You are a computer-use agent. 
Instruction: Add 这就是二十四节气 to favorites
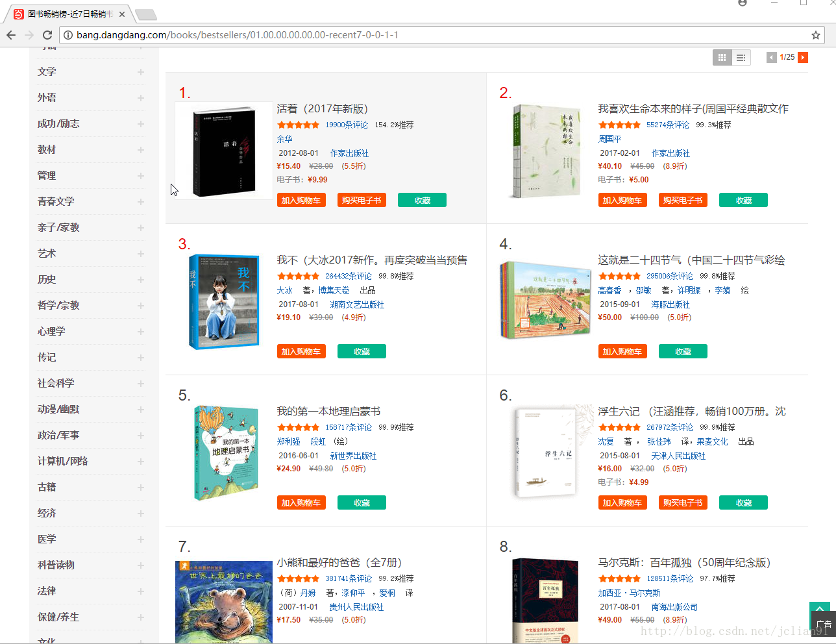[x=683, y=352]
